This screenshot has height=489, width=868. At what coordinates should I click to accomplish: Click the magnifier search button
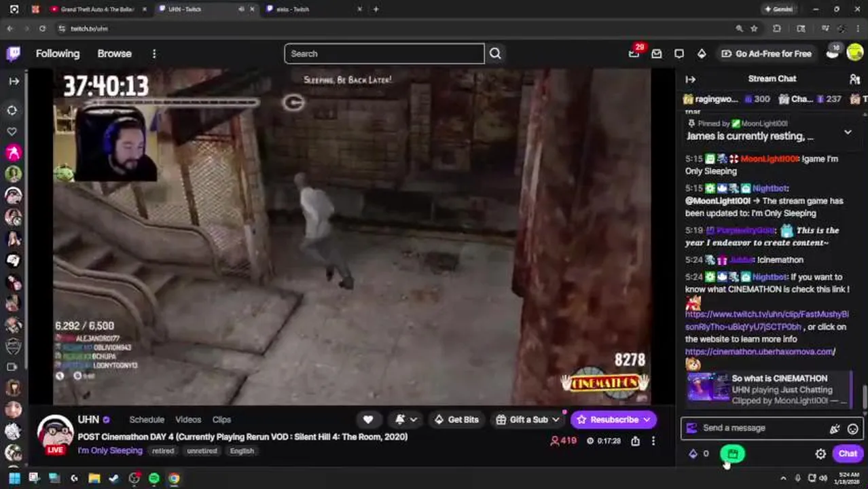pos(495,54)
